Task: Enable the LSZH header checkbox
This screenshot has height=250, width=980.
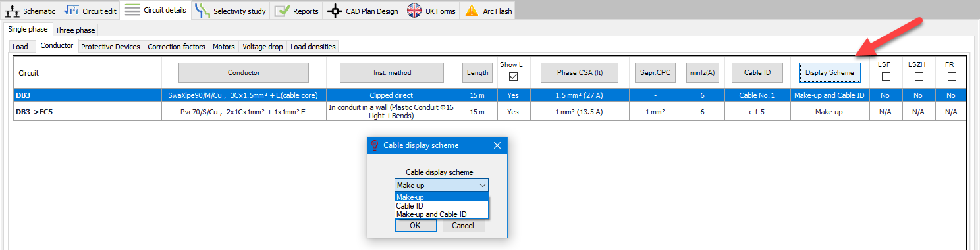Action: pyautogui.click(x=919, y=76)
